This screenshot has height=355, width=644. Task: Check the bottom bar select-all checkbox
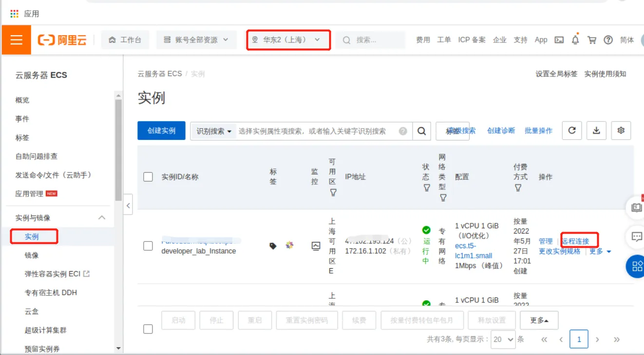[148, 329]
